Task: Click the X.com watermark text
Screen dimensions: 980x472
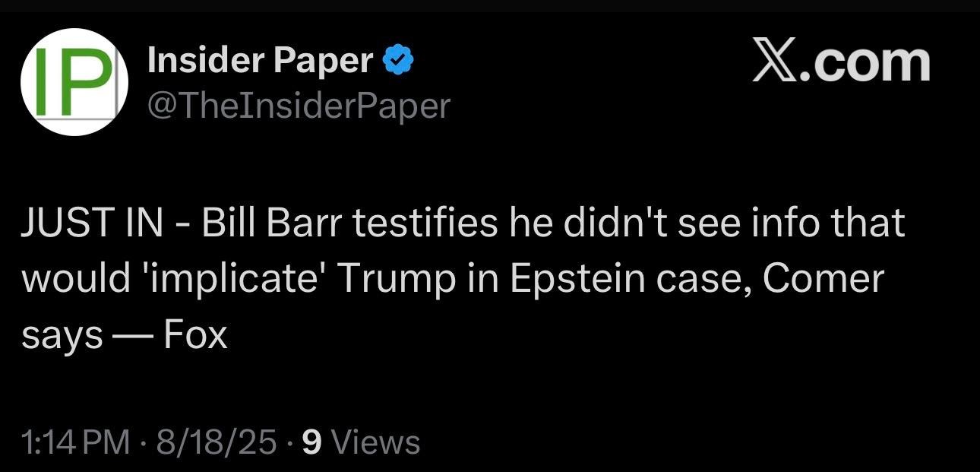Action: pos(841,62)
